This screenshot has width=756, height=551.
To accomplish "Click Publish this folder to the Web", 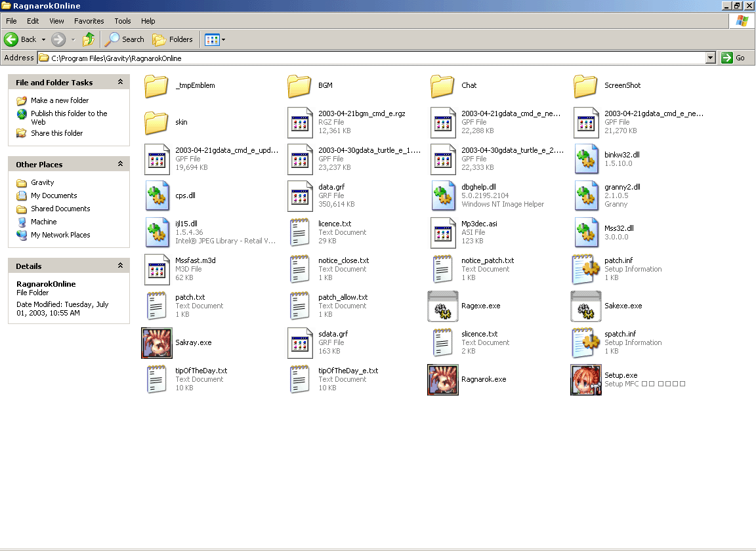I will (69, 117).
